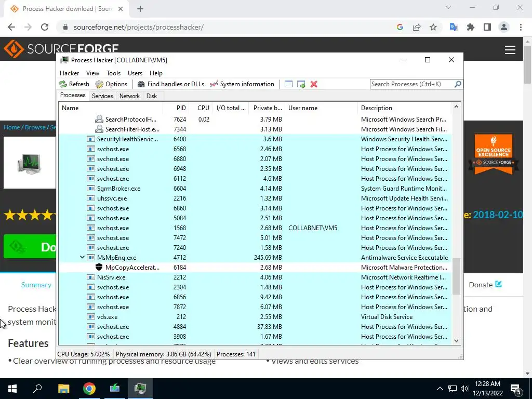Viewport: 532px width, 399px height.
Task: Click SearchFilterHost process icon
Action: 99,129
